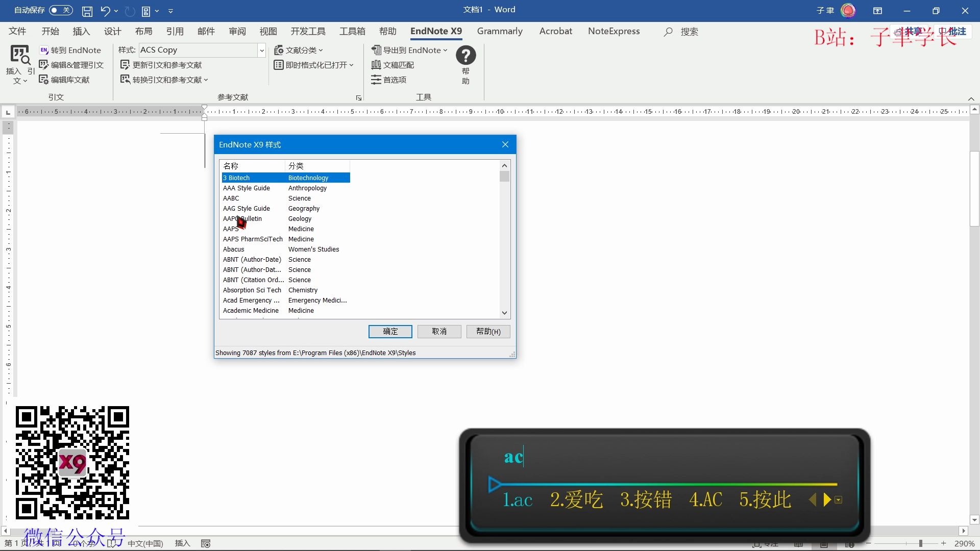The image size is (980, 551).
Task: Open Instant Formatting is On dropdown
Action: click(313, 65)
